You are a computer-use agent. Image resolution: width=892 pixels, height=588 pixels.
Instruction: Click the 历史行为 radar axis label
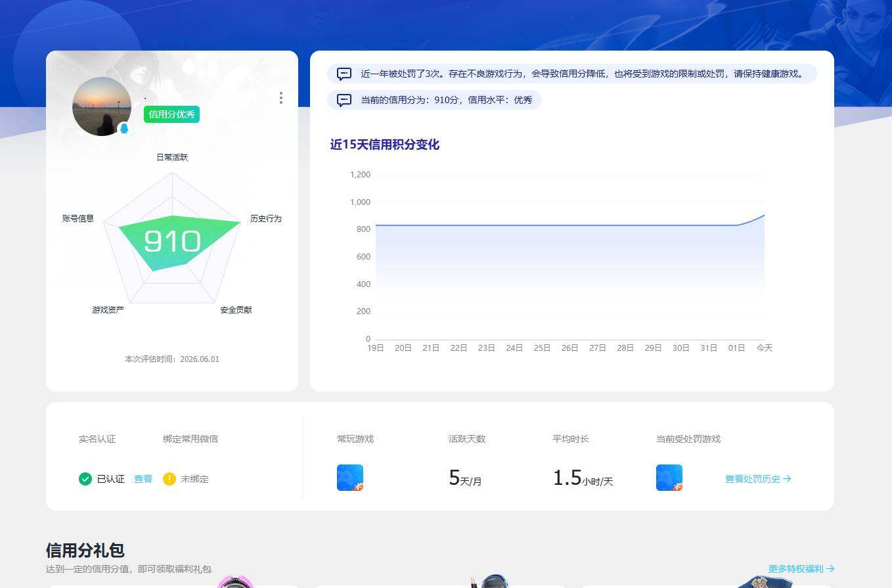point(266,219)
